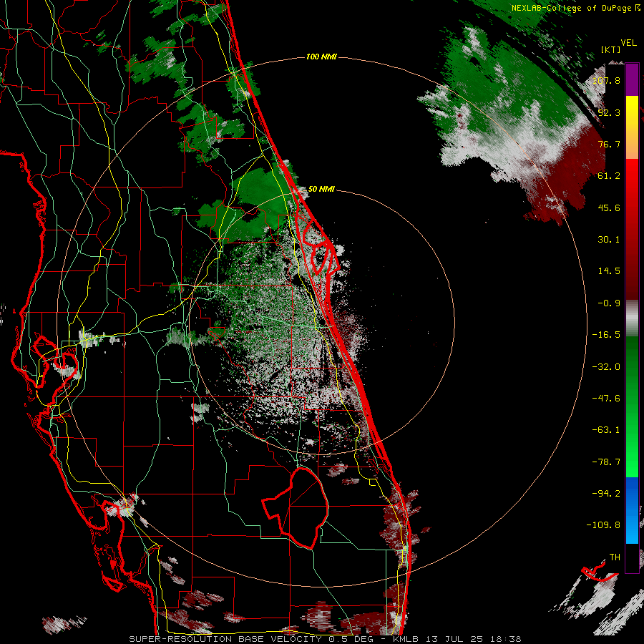Click the 92.3 value on velocity scale
The image size is (644, 644).
tap(609, 112)
